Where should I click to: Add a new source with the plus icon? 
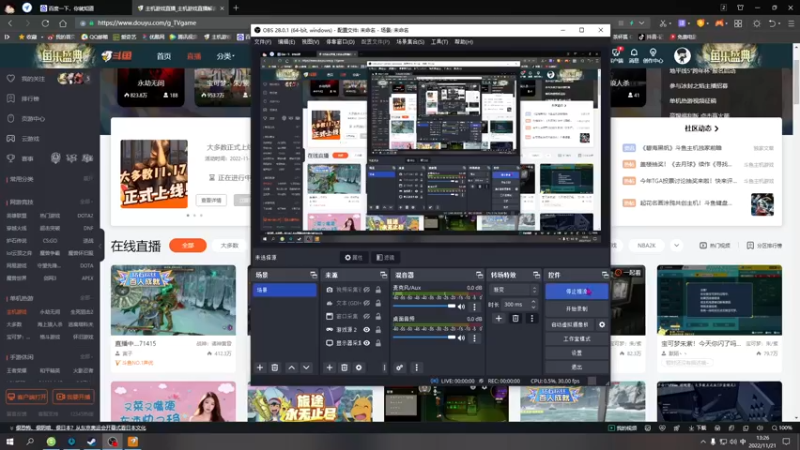coord(330,367)
